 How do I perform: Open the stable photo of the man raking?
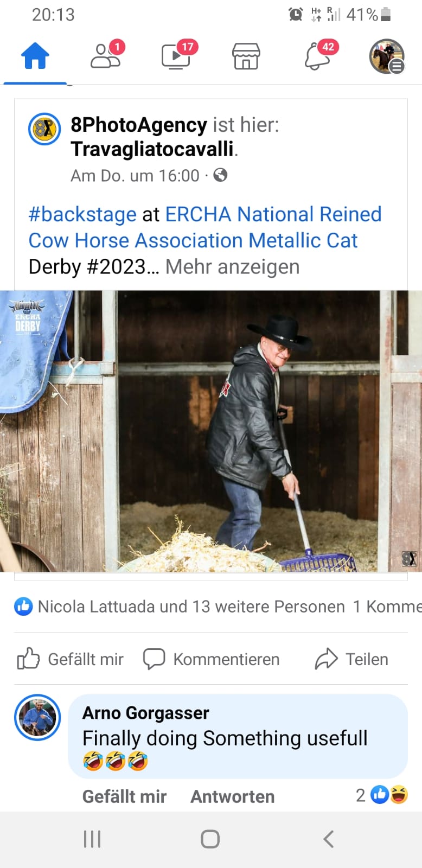[211, 431]
